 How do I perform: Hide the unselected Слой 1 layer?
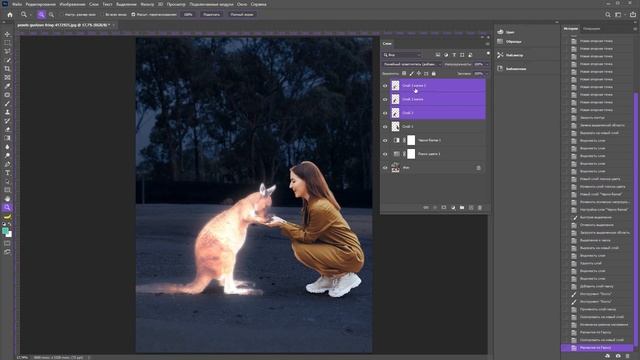pos(385,127)
